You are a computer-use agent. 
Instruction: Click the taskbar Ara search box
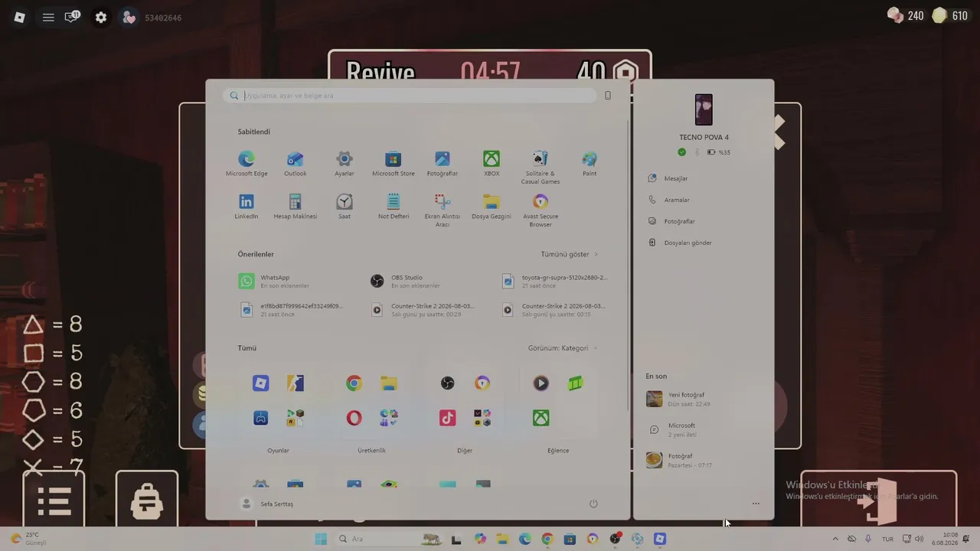389,539
